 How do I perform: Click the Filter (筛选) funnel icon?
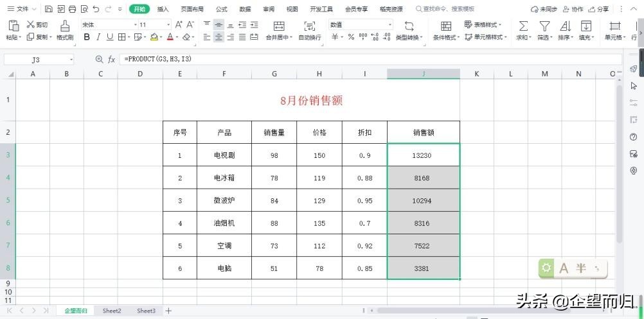coord(544,26)
